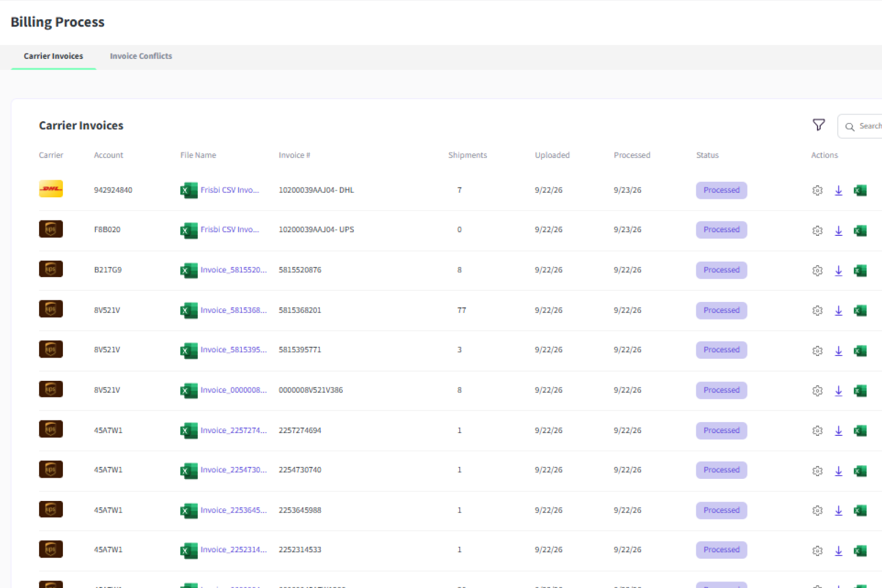Click the settings gear for invoice 10200039AAJ04- UPS

818,230
